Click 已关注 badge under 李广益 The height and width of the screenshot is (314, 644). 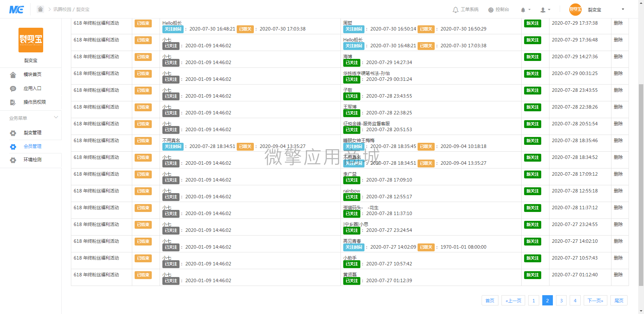pyautogui.click(x=352, y=180)
